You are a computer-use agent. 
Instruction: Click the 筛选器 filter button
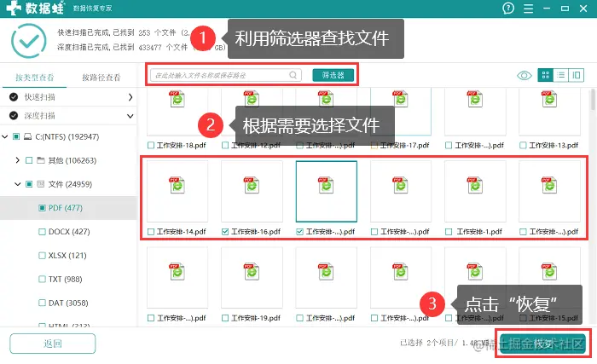click(333, 75)
